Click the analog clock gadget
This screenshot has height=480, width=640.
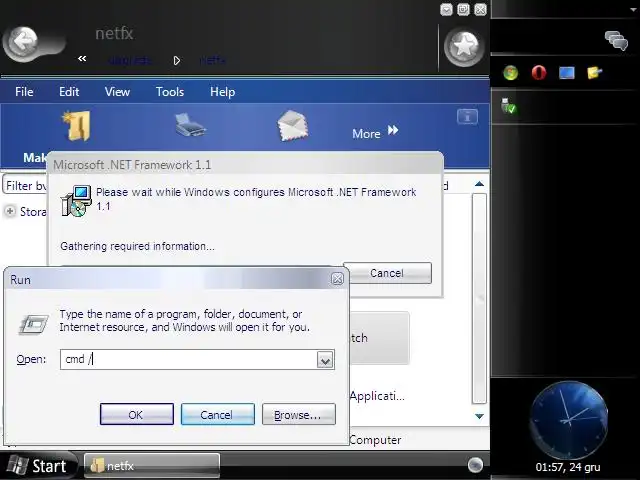[569, 420]
